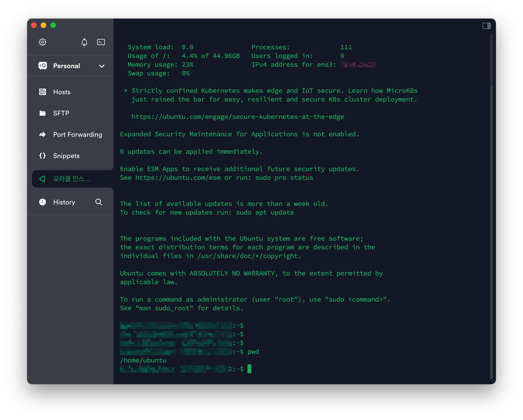The height and width of the screenshot is (420, 523).
Task: Click the ubuntu.com/esm link
Action: (178, 178)
